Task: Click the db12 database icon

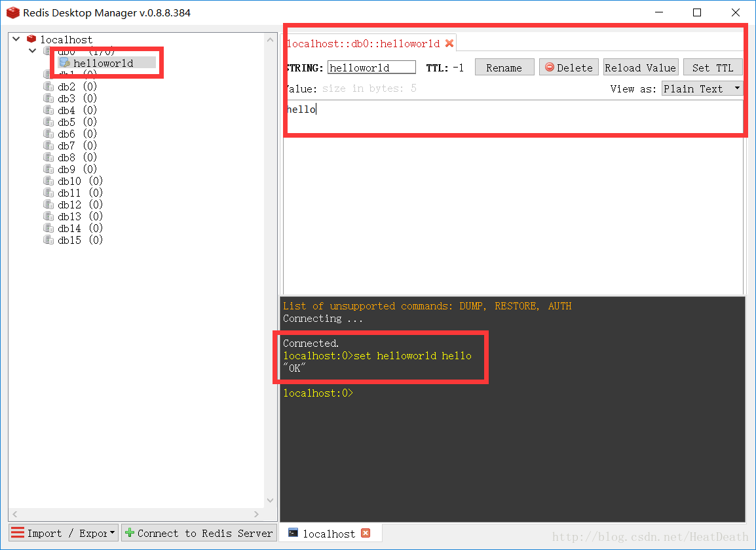Action: 48,205
